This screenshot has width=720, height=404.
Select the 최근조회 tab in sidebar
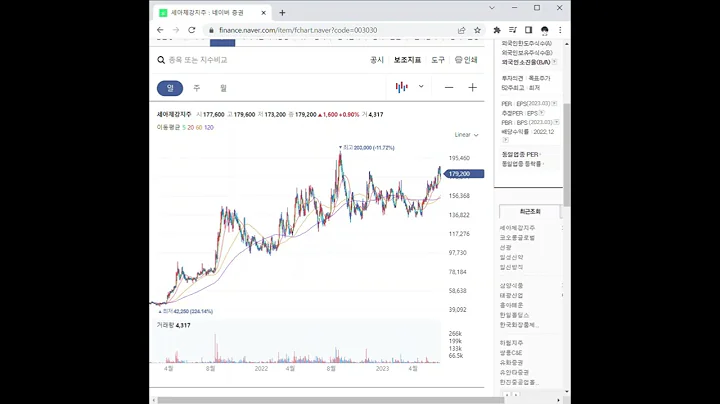click(530, 212)
